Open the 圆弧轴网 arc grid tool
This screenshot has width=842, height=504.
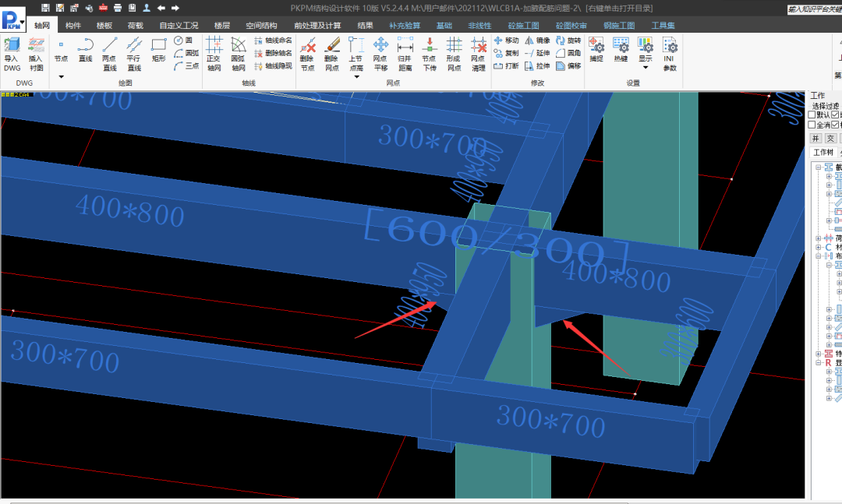238,54
